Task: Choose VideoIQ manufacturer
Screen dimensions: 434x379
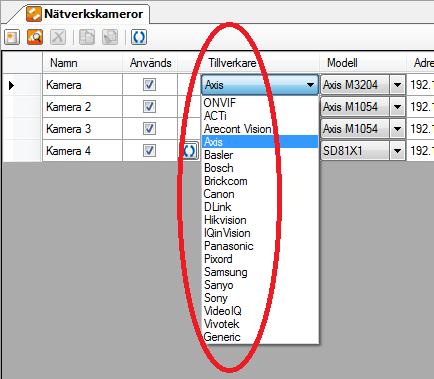Action: [260, 311]
